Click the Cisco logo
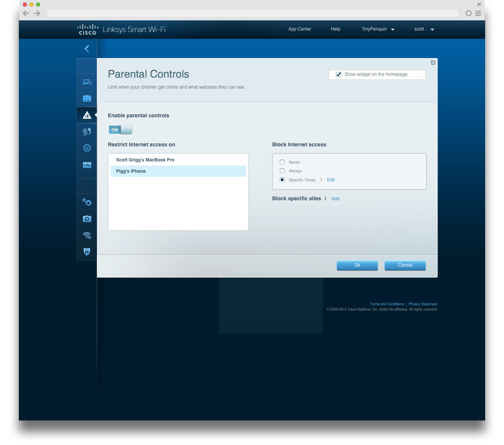 click(x=87, y=29)
